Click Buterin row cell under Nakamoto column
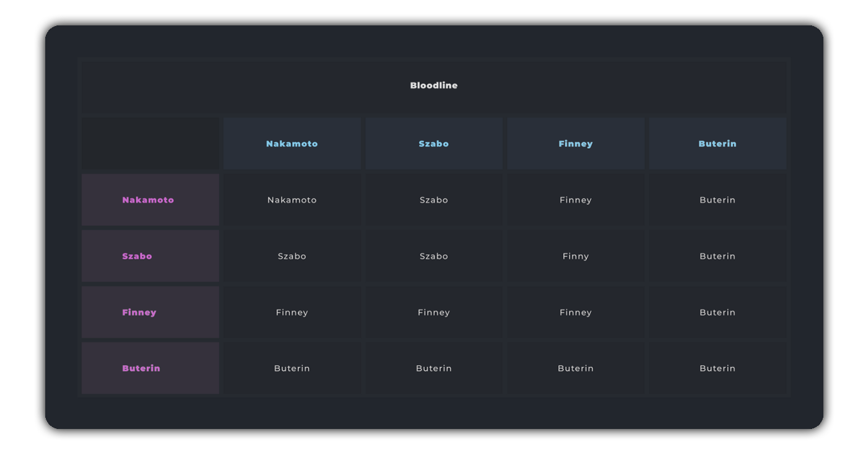Image resolution: width=868 pixels, height=455 pixels. tap(292, 368)
